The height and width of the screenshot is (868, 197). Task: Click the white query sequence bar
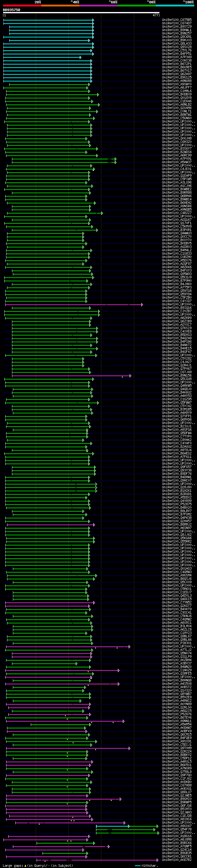coord(81,13)
